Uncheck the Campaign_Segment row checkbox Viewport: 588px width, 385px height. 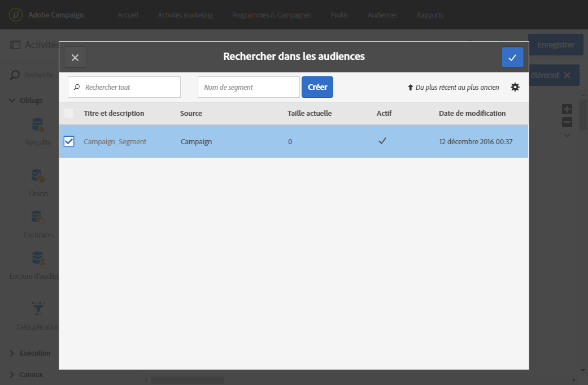pyautogui.click(x=69, y=141)
